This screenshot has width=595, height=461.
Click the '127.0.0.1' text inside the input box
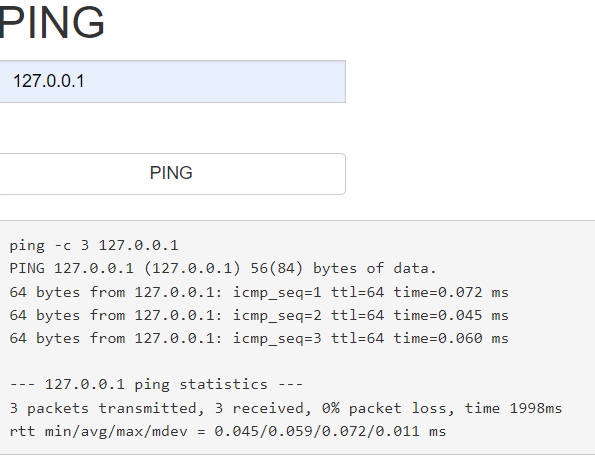tap(49, 81)
